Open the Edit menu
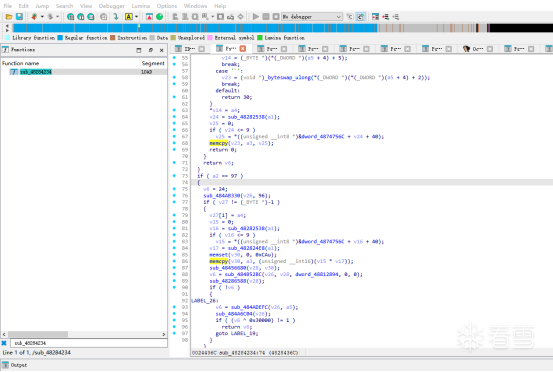This screenshot has height=372, width=553. pyautogui.click(x=23, y=6)
